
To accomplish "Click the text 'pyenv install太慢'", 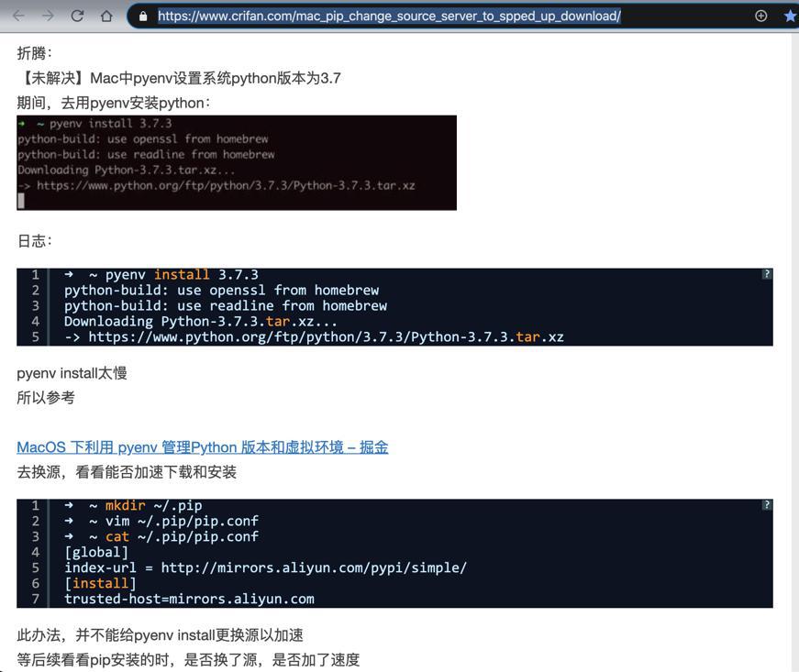I will pos(72,373).
